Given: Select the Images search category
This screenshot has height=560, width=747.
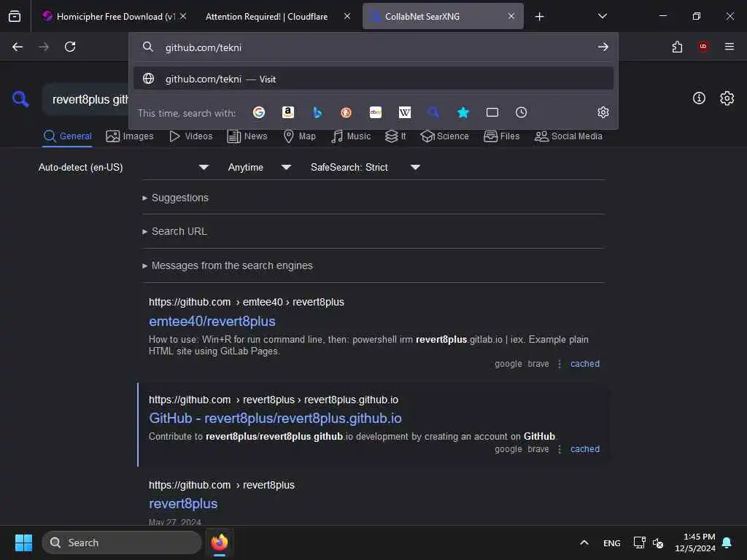Looking at the screenshot, I should click(130, 136).
